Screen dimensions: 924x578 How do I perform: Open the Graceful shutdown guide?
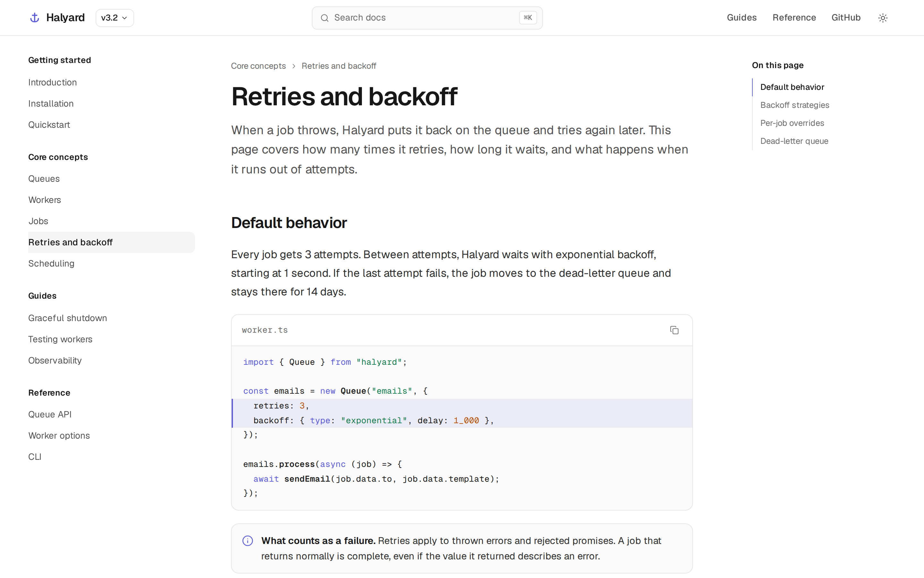click(x=68, y=318)
